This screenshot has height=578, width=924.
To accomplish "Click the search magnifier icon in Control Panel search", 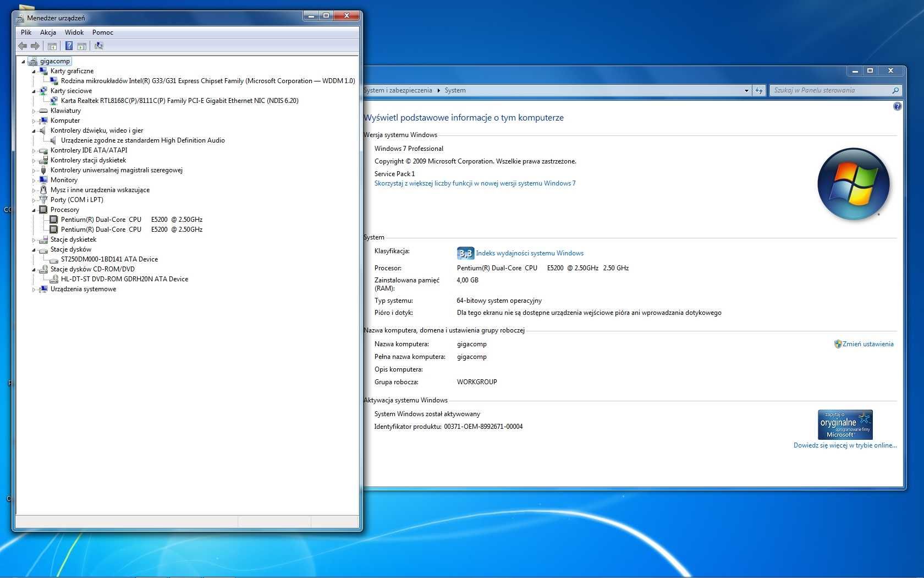I will [x=895, y=90].
